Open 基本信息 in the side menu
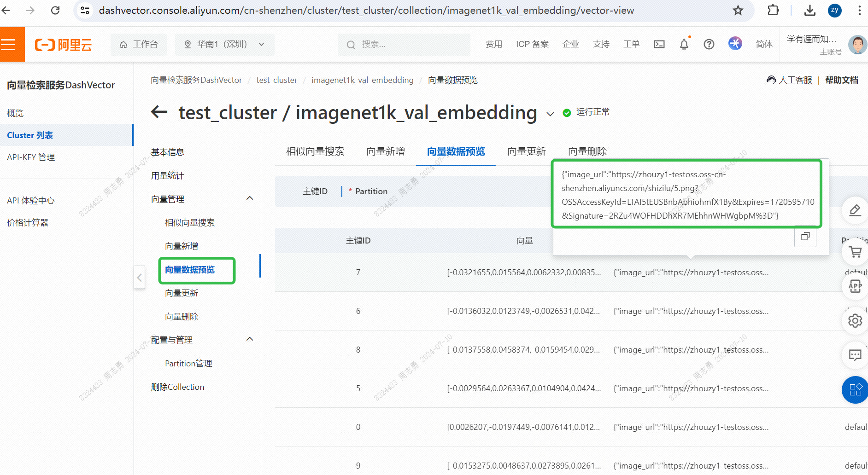The height and width of the screenshot is (475, 868). click(168, 152)
